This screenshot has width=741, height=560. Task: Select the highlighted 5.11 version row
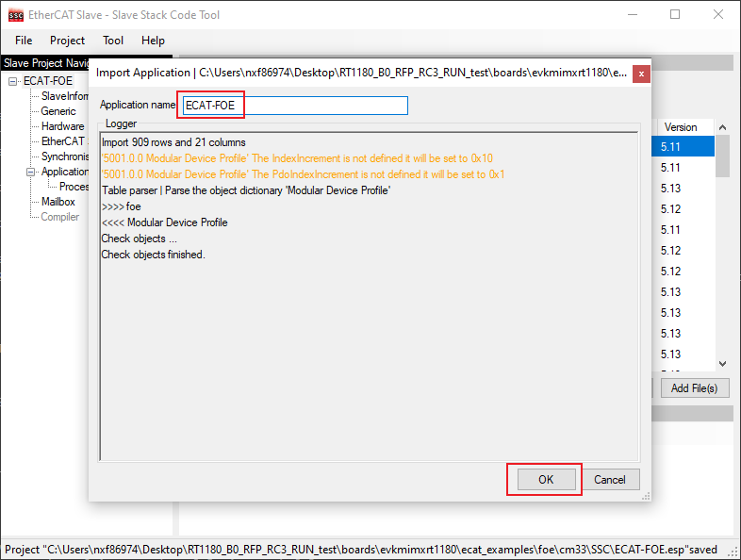click(681, 147)
